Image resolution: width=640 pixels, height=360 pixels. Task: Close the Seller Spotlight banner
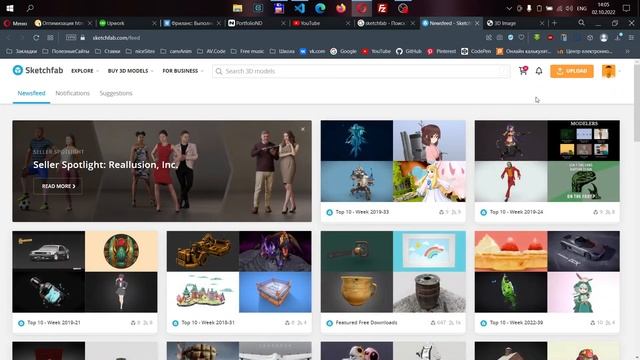click(303, 129)
